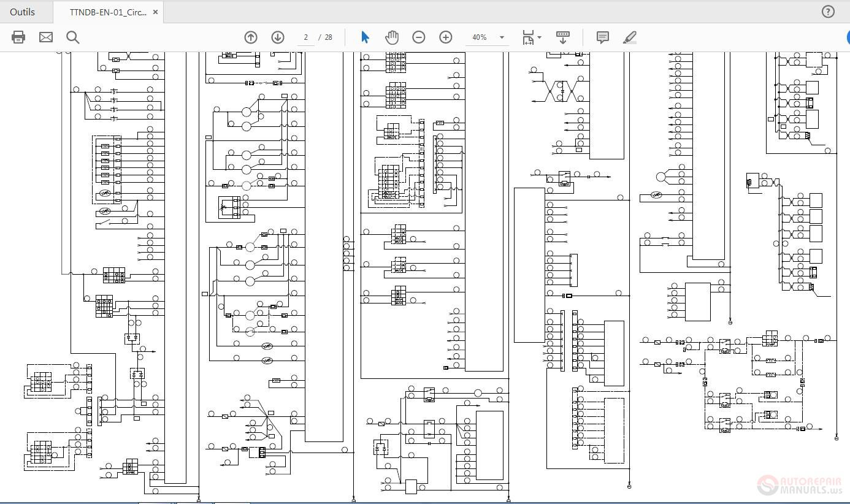850x504 pixels.
Task: Open the read mode keyboard-arrow icon
Action: click(563, 37)
